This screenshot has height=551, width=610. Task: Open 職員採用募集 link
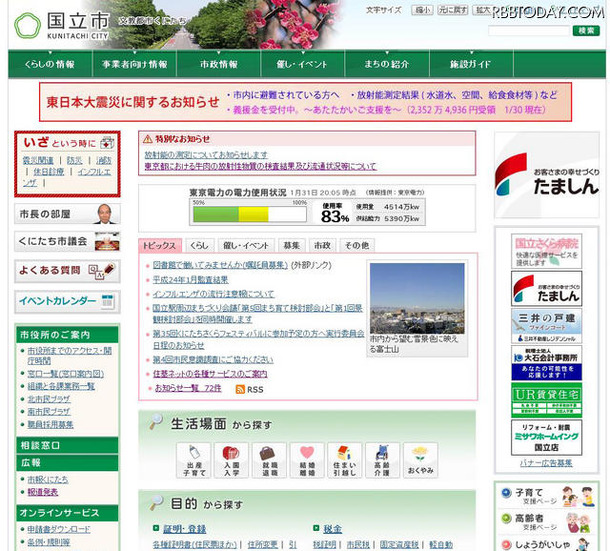click(x=50, y=425)
